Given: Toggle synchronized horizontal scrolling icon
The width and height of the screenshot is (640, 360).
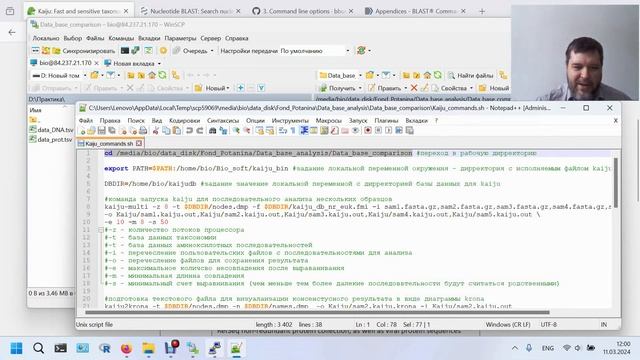Looking at the screenshot, I should [x=270, y=131].
